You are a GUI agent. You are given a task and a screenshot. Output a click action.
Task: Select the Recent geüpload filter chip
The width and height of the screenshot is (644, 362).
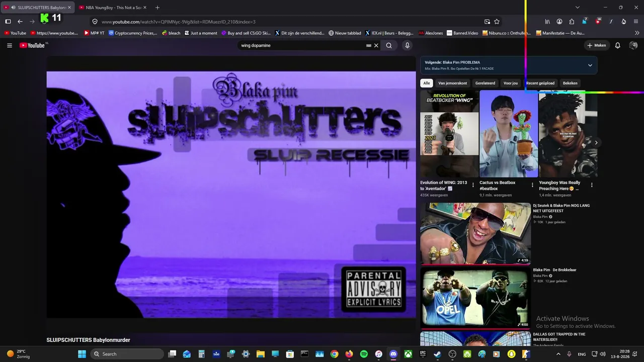click(540, 83)
